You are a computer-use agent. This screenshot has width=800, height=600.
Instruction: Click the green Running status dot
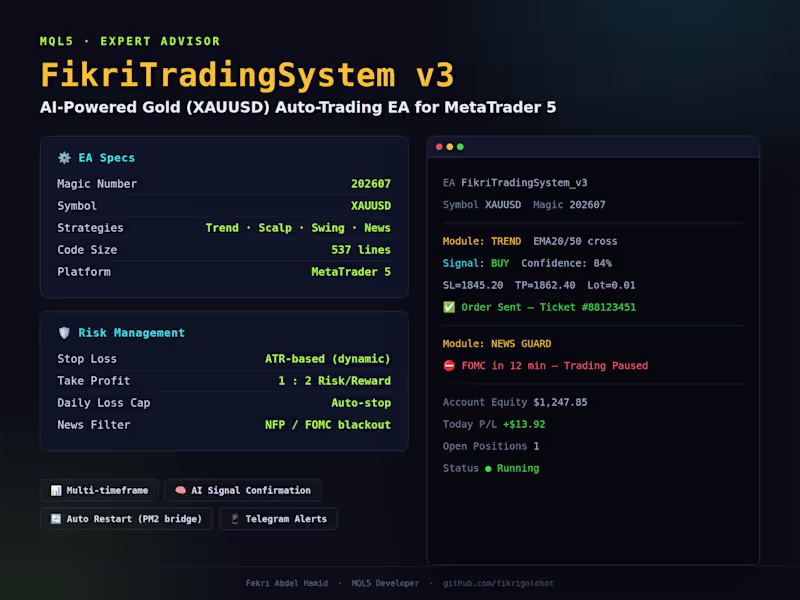pos(488,469)
